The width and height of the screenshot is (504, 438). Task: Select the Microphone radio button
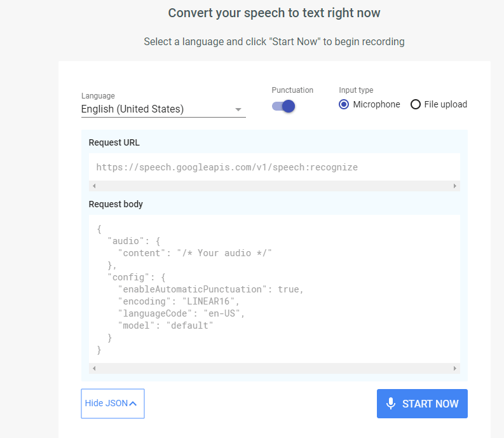pyautogui.click(x=344, y=104)
